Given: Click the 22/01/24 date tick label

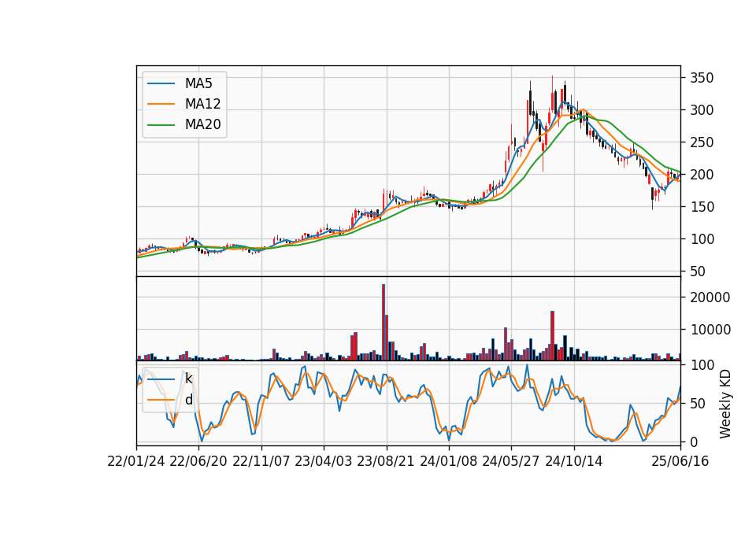Looking at the screenshot, I should (136, 461).
